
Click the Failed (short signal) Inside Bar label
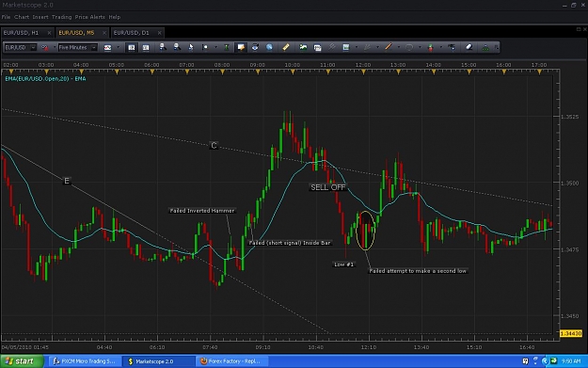[x=290, y=243]
